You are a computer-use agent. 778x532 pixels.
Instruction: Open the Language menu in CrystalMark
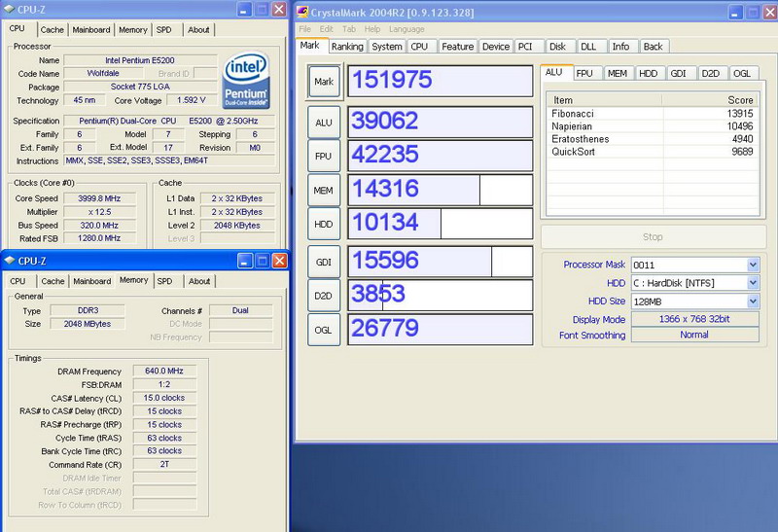click(x=407, y=29)
